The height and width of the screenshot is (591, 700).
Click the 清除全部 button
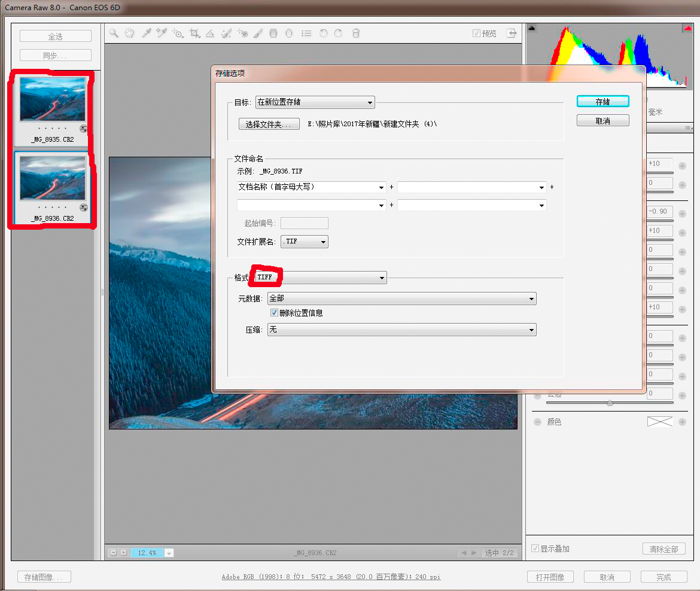[x=664, y=549]
